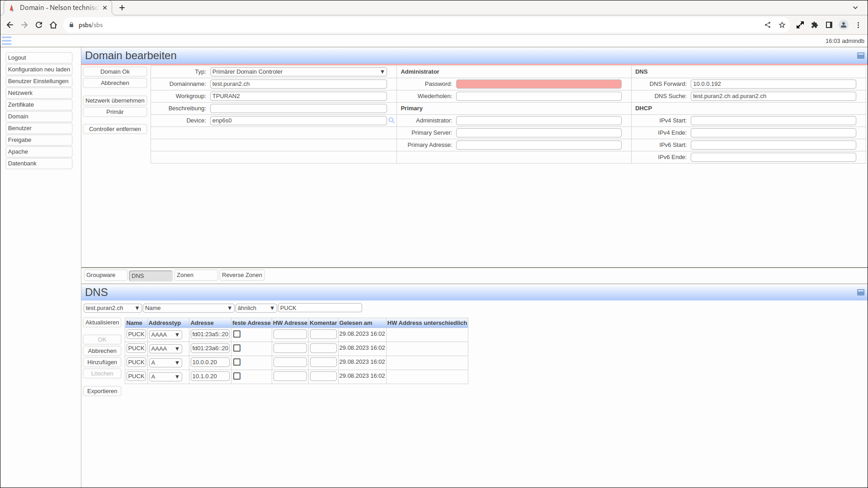Click the Device search magnifier icon
Screen dimensions: 868x488
[392, 121]
